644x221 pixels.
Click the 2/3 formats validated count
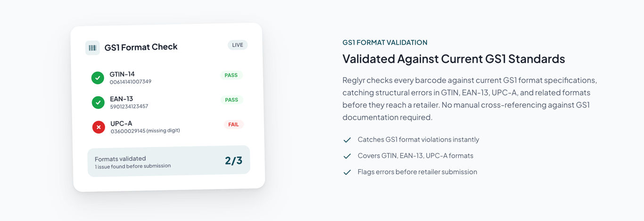[233, 161]
